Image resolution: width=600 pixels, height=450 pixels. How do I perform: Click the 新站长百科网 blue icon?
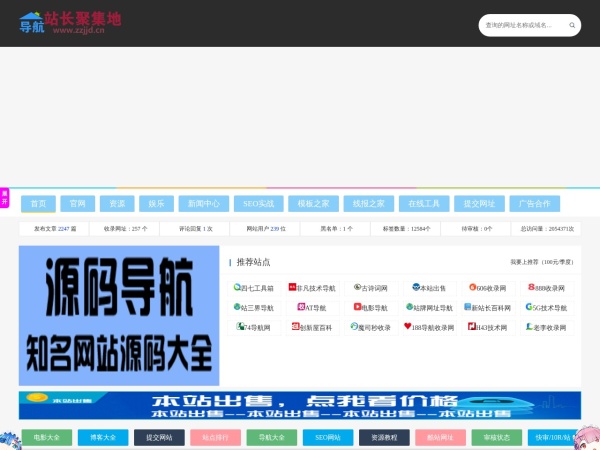point(468,307)
